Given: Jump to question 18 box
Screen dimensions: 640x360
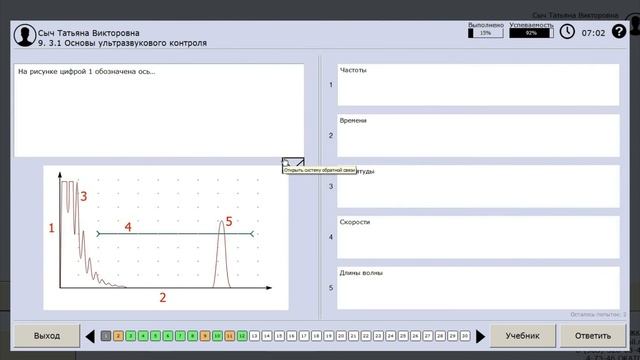Looking at the screenshot, I should point(316,336).
